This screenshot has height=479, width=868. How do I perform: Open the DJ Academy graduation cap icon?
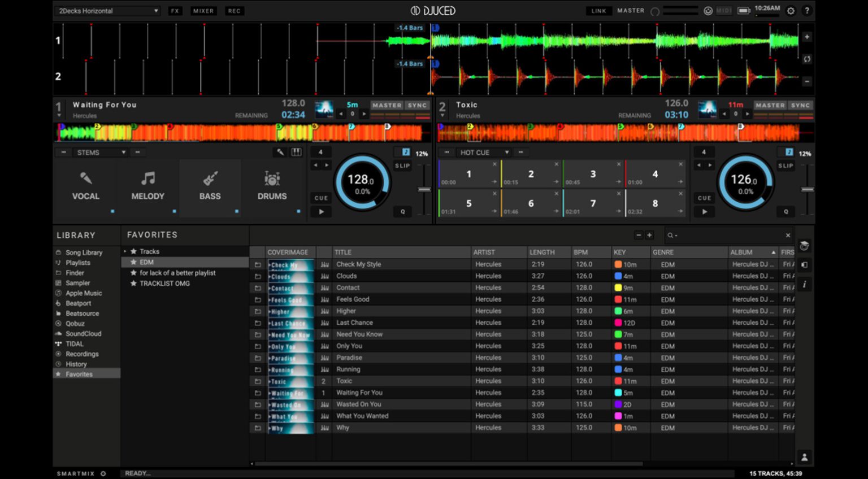(804, 246)
